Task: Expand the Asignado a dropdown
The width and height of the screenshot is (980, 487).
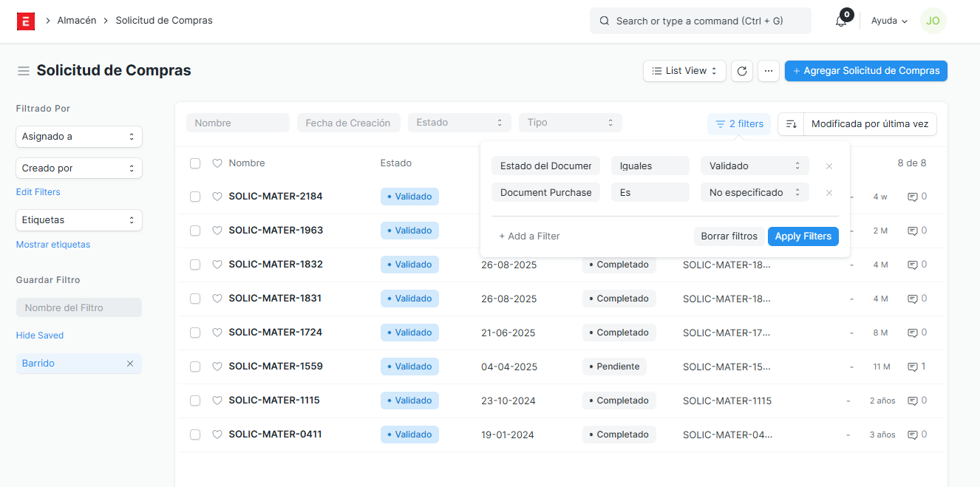Action: (79, 137)
